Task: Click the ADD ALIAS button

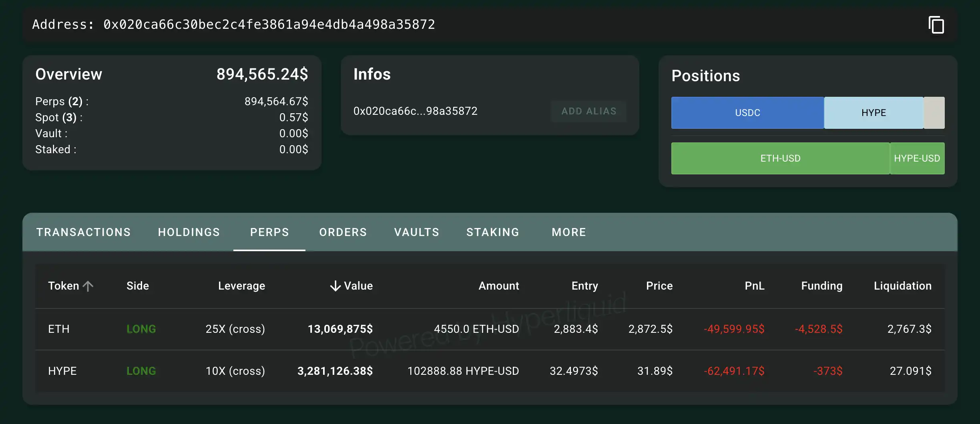Action: click(588, 111)
